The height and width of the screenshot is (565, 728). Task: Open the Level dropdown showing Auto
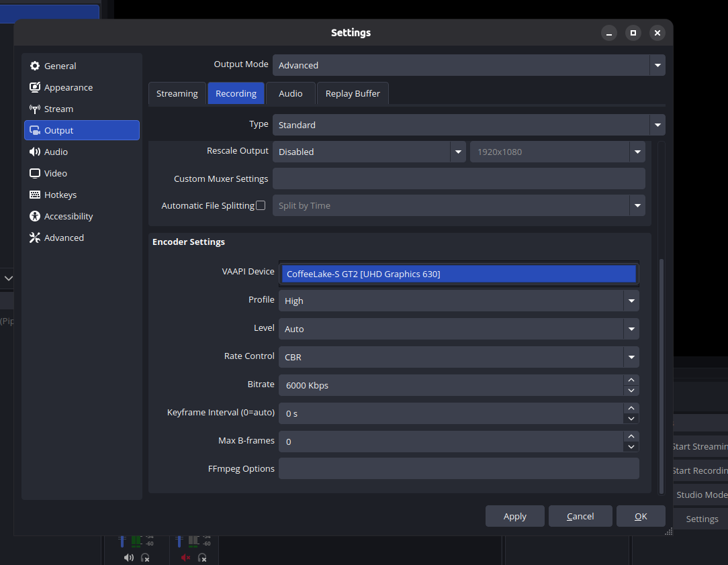(x=459, y=329)
